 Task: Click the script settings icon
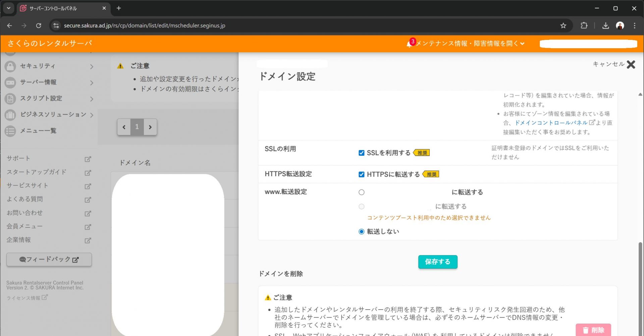10,98
